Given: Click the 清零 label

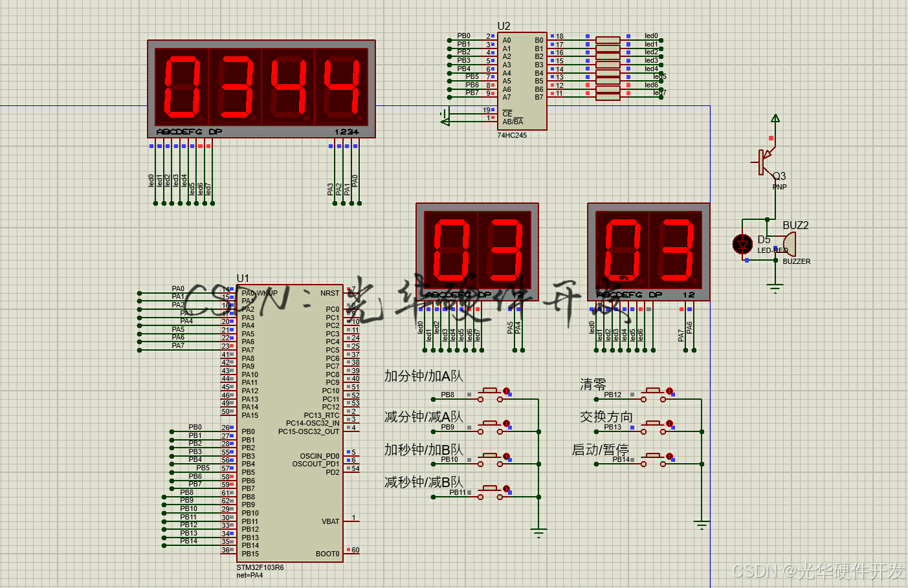Looking at the screenshot, I should [x=593, y=384].
